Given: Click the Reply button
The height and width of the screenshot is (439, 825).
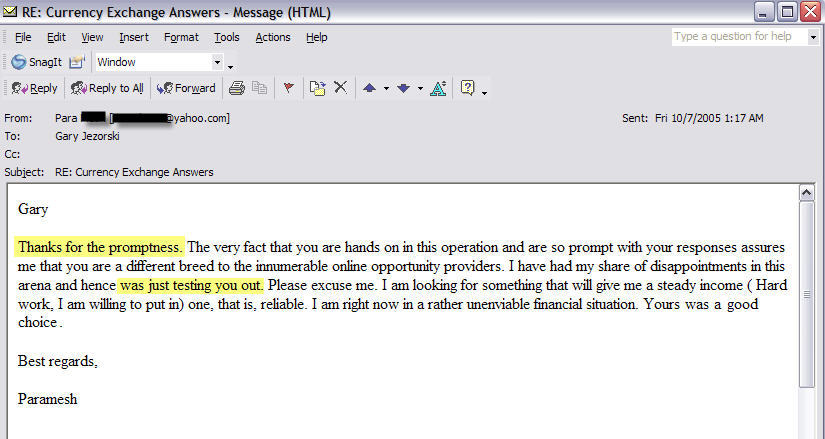Looking at the screenshot, I should 34,88.
